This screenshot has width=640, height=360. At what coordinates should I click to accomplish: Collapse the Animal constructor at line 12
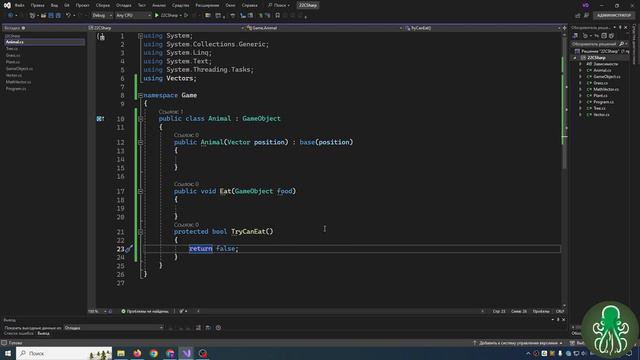140,142
